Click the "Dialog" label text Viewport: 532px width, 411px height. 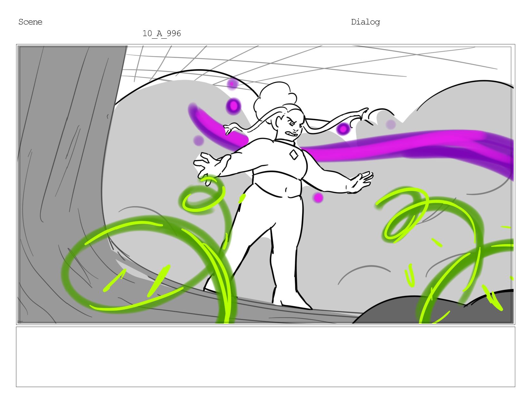[365, 22]
